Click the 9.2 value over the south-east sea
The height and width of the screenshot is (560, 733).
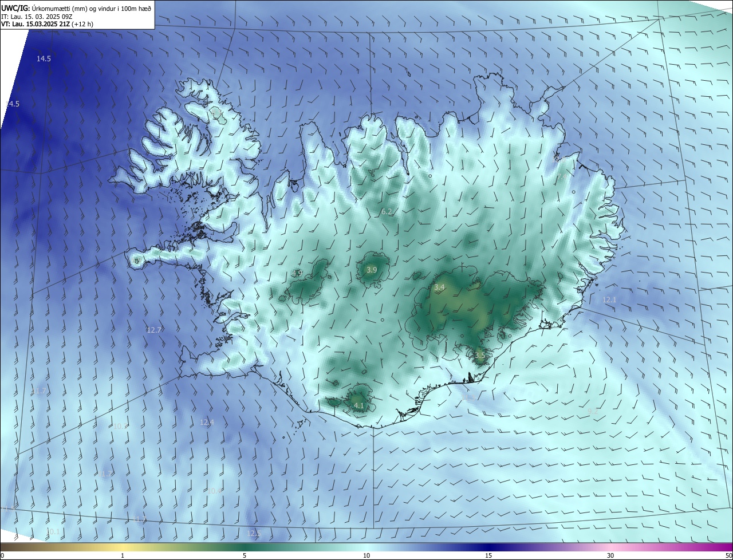pyautogui.click(x=593, y=411)
